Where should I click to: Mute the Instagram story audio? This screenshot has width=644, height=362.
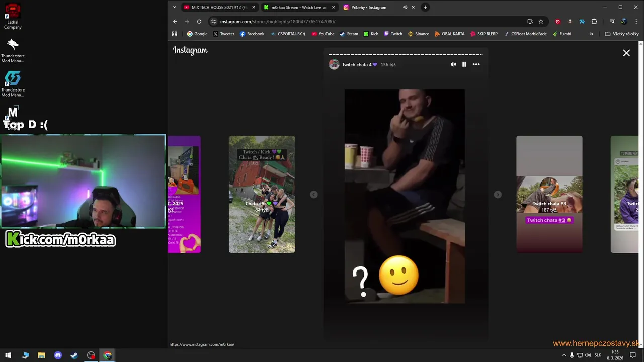(x=453, y=64)
